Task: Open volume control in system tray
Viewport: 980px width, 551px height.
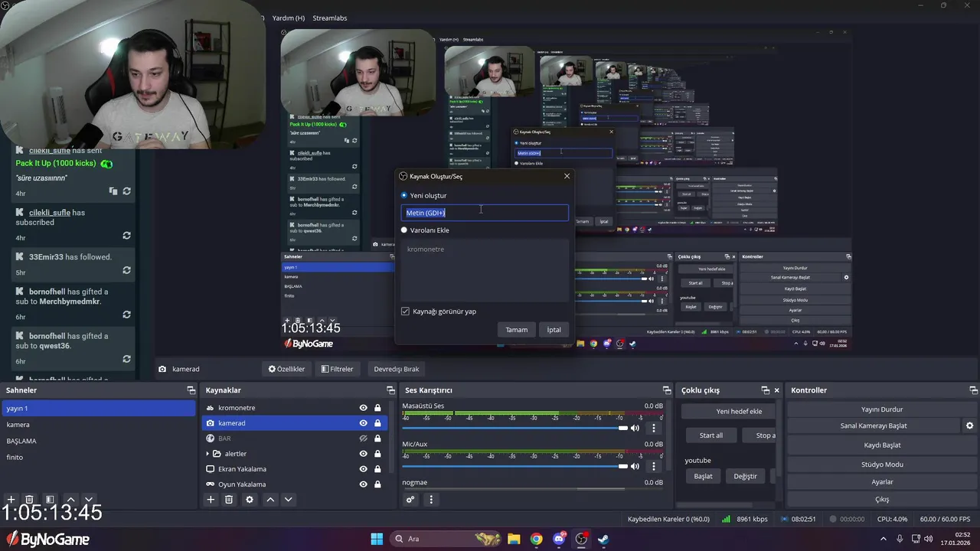Action: (x=928, y=539)
